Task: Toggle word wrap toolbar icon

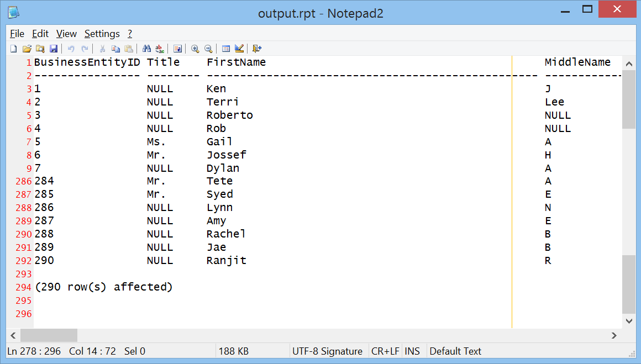Action: 177,49
